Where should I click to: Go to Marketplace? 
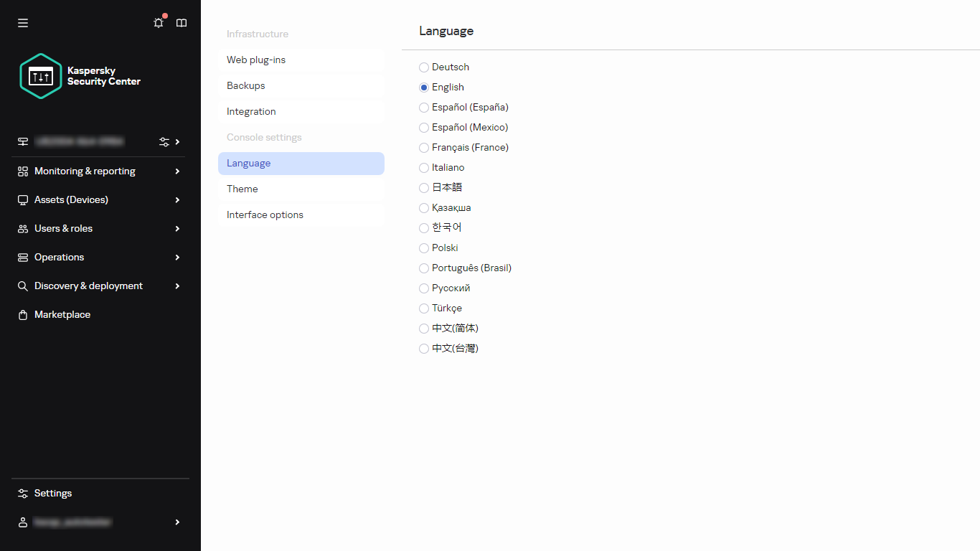tap(62, 314)
